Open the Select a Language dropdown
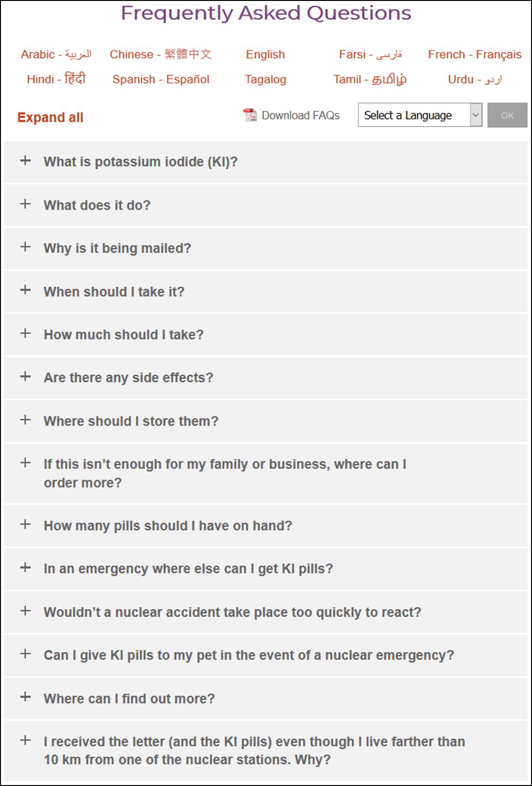 tap(420, 115)
